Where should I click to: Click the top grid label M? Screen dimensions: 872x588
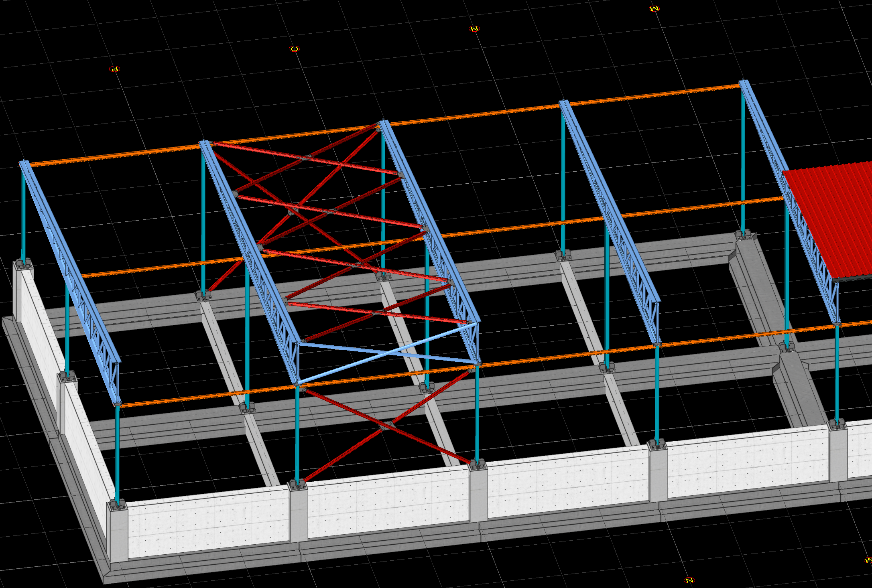coord(654,8)
